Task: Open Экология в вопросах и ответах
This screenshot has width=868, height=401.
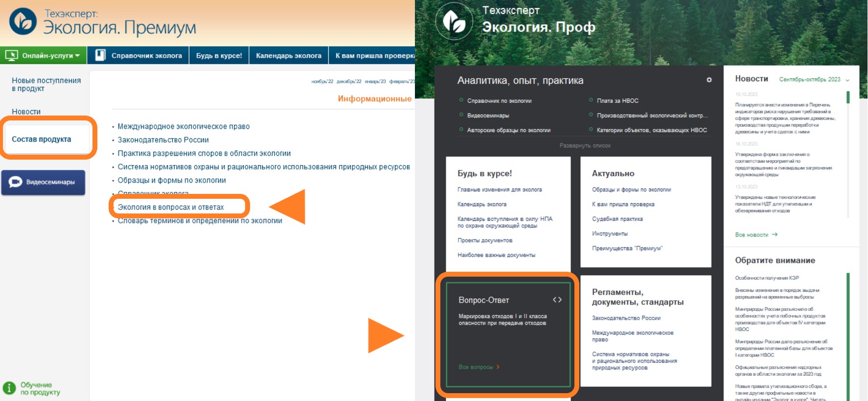Action: pyautogui.click(x=171, y=207)
